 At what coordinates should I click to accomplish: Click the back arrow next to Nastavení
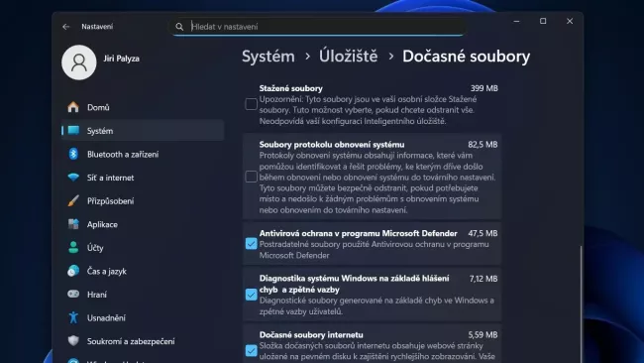(x=66, y=27)
